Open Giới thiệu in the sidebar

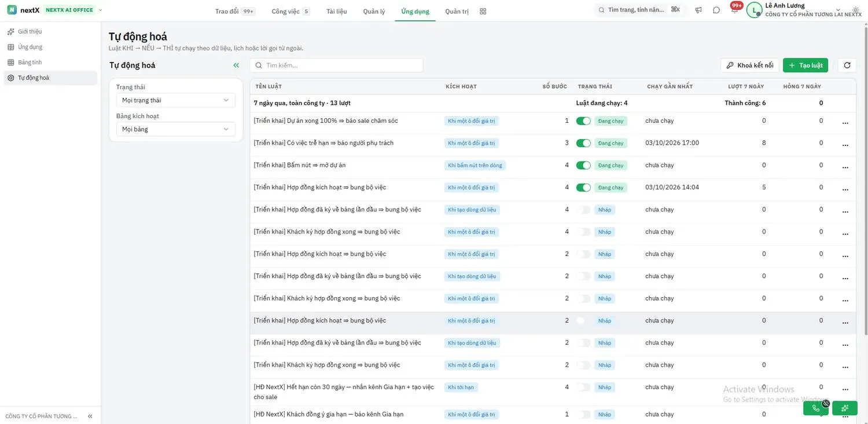pos(50,31)
